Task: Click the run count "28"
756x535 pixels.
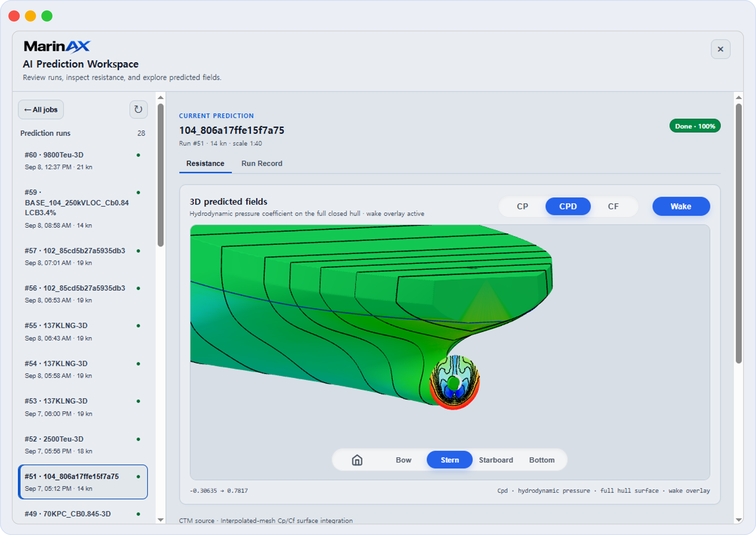Action: pyautogui.click(x=141, y=133)
